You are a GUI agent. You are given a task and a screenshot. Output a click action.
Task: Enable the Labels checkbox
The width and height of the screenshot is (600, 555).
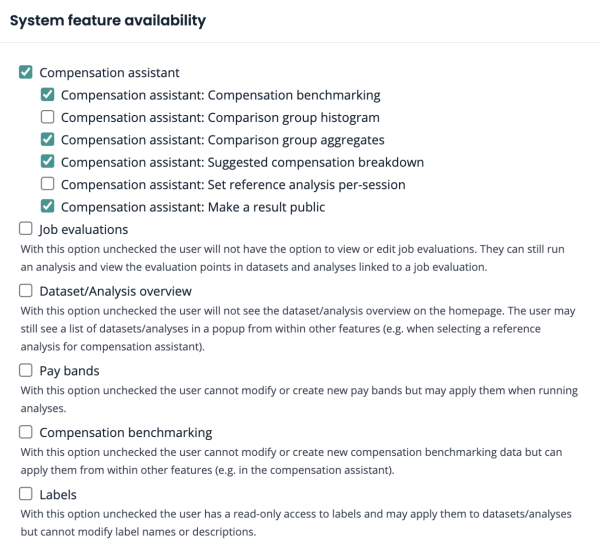[x=26, y=494]
